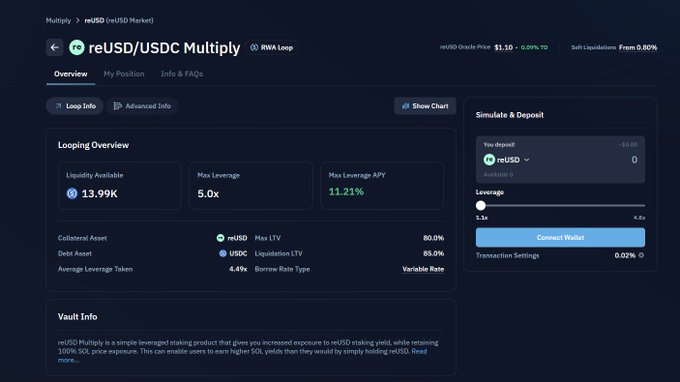Image resolution: width=680 pixels, height=382 pixels.
Task: Click the Advanced Info flag icon
Action: click(117, 106)
